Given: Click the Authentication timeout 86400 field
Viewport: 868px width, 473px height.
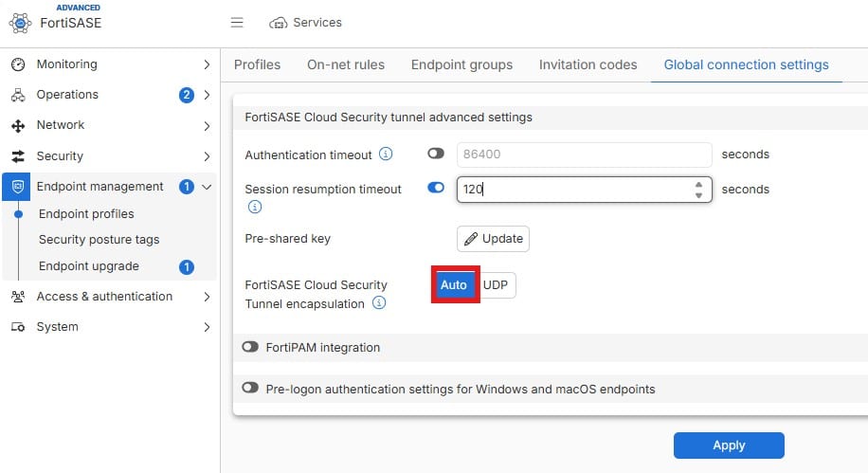Looking at the screenshot, I should 584,155.
